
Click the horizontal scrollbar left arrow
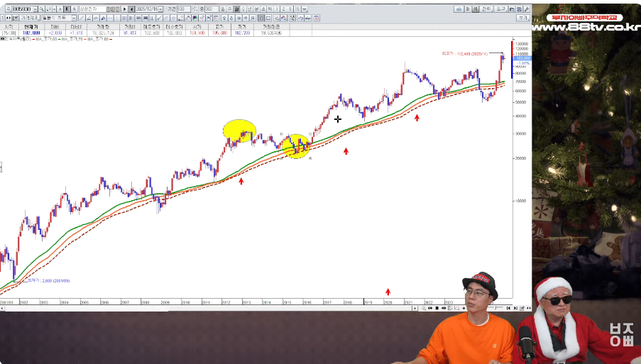pyautogui.click(x=2, y=308)
